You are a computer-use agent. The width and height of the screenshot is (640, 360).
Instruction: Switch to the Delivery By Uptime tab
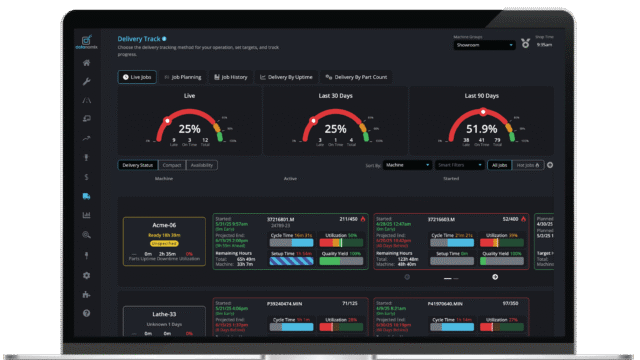pyautogui.click(x=287, y=77)
